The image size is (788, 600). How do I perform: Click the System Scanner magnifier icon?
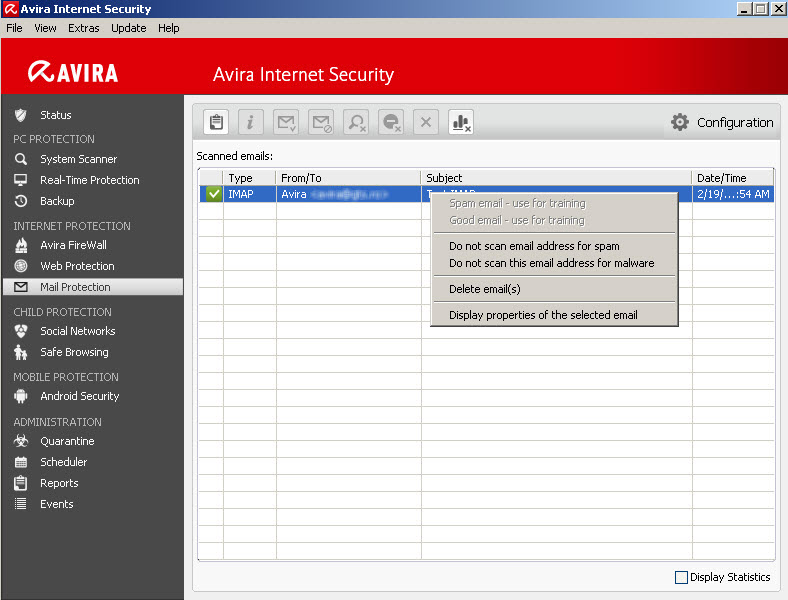pos(21,159)
